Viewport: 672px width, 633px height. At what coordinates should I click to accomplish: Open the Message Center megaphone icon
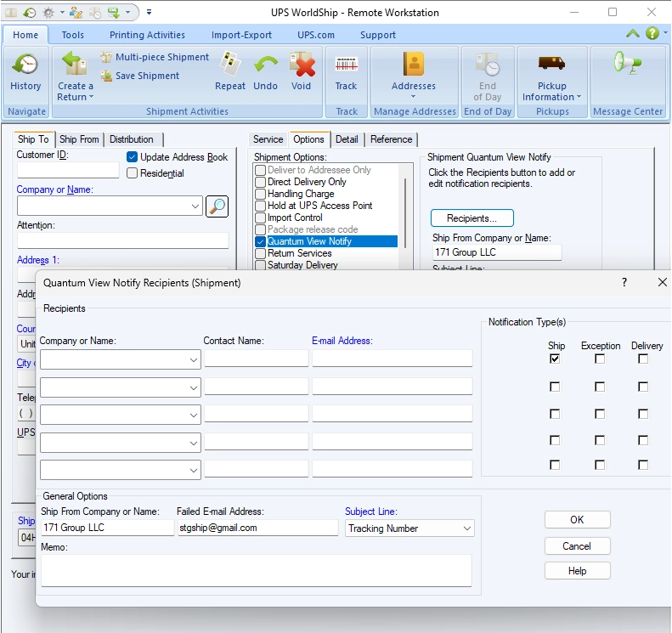[628, 64]
